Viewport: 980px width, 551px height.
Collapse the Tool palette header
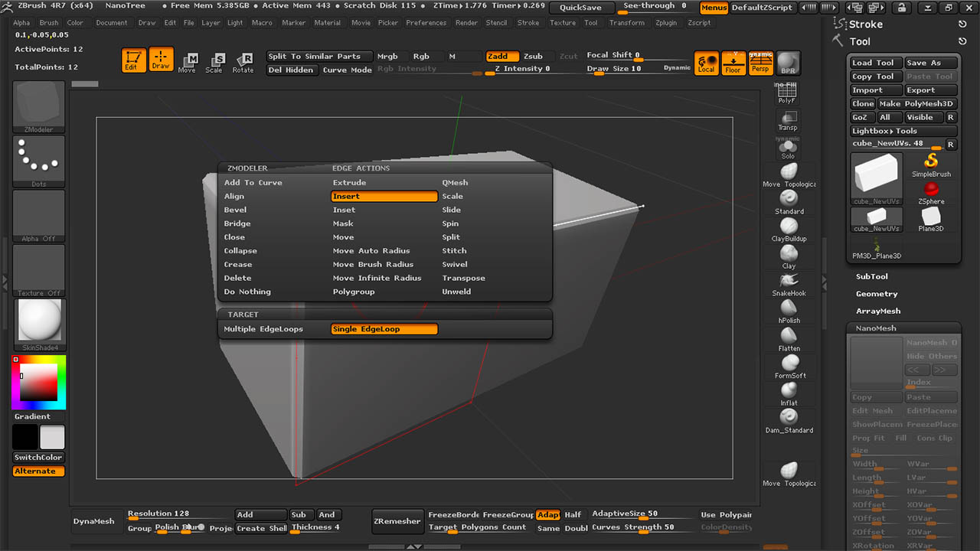pyautogui.click(x=859, y=42)
